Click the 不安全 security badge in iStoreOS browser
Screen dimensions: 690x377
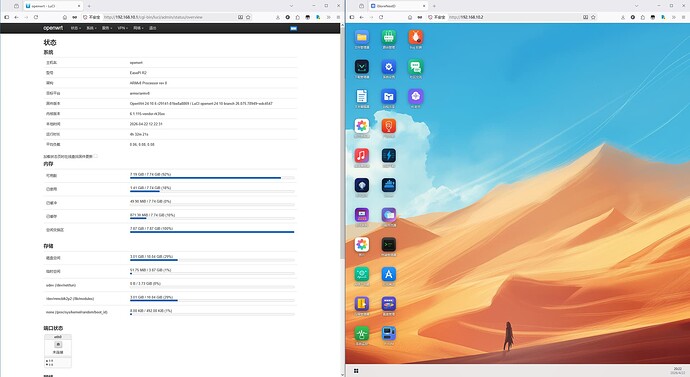coord(437,17)
